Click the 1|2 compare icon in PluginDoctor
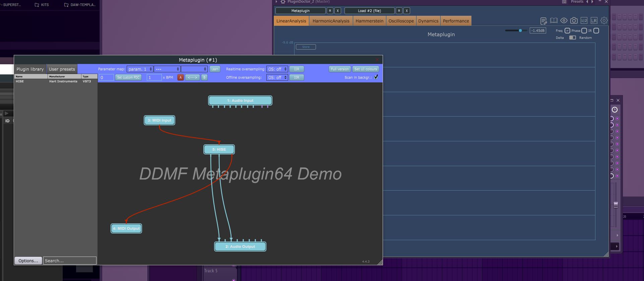Screen dimensions: 644x281 [584, 21]
